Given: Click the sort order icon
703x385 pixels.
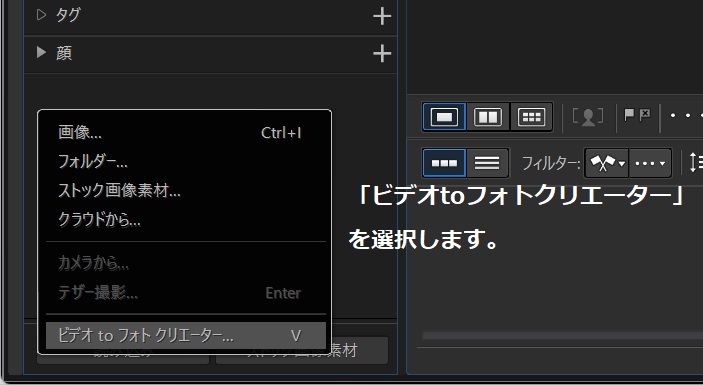Looking at the screenshot, I should point(695,163).
